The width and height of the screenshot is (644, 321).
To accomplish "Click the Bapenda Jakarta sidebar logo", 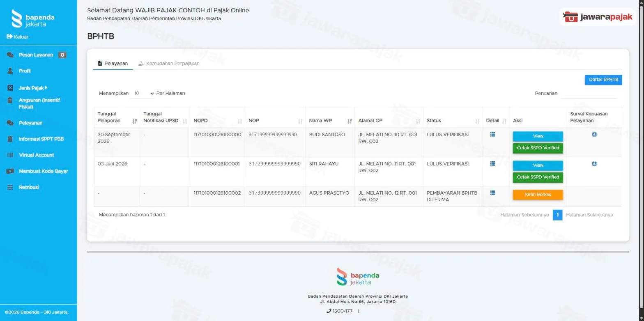I will point(33,18).
